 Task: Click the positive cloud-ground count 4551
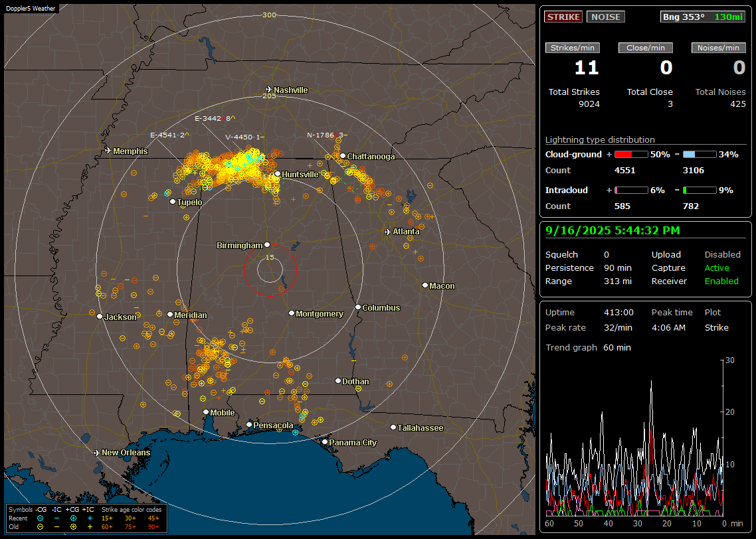(x=625, y=171)
